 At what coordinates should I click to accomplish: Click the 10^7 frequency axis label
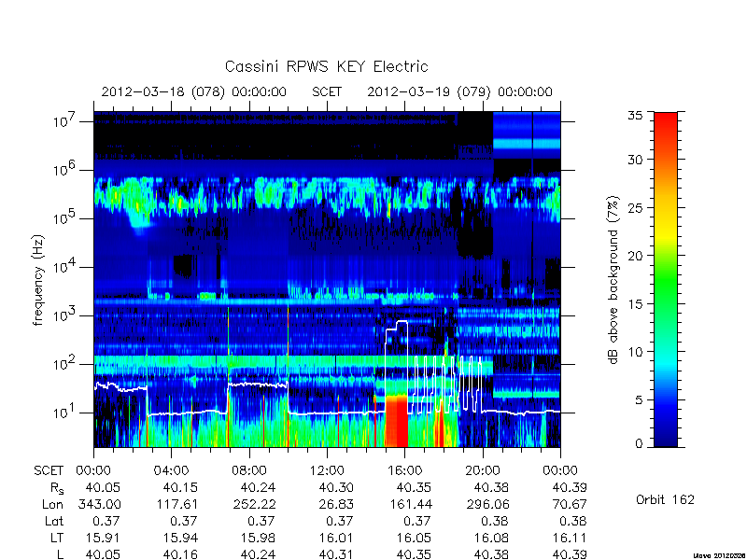(66, 120)
